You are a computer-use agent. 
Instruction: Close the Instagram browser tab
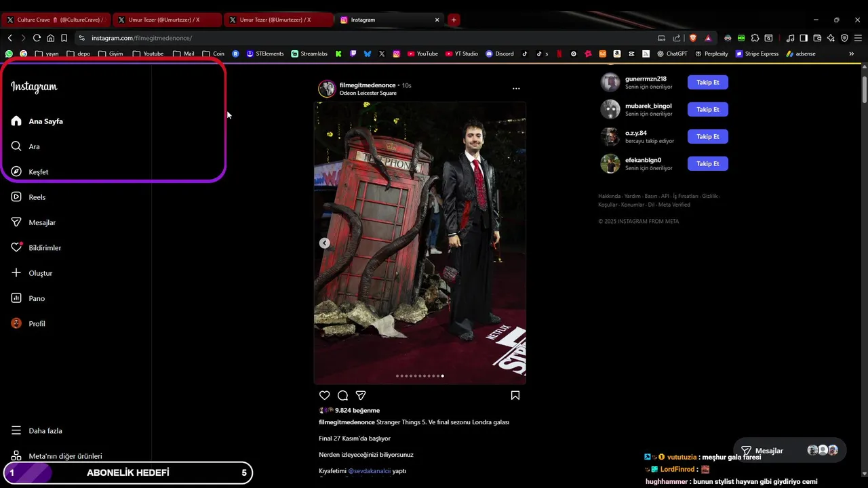pyautogui.click(x=437, y=20)
